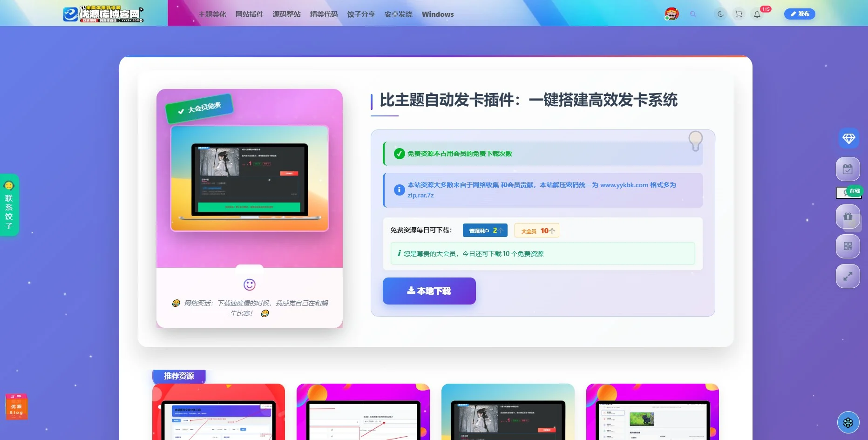Toggle dark mode with the moon icon
This screenshot has height=440, width=868.
click(x=721, y=14)
